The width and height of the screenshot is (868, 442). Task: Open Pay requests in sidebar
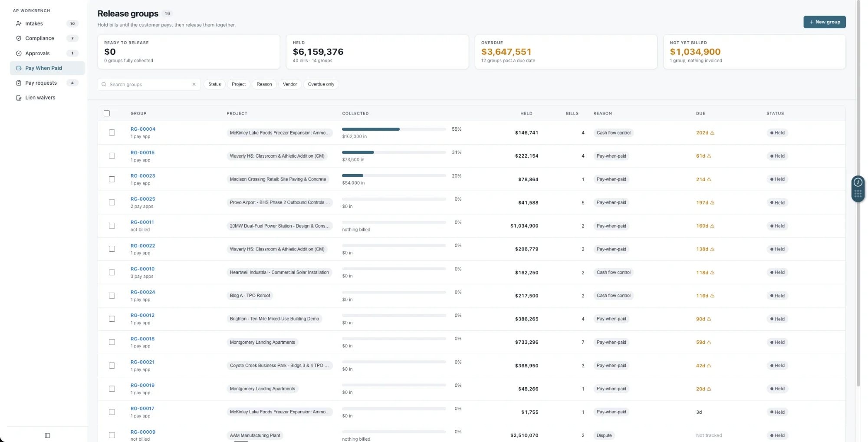(47, 83)
